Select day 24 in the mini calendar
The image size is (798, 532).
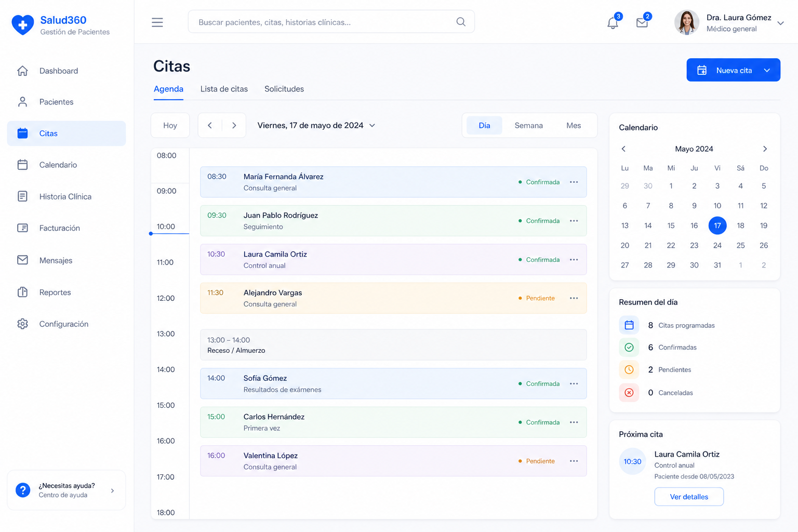point(717,245)
